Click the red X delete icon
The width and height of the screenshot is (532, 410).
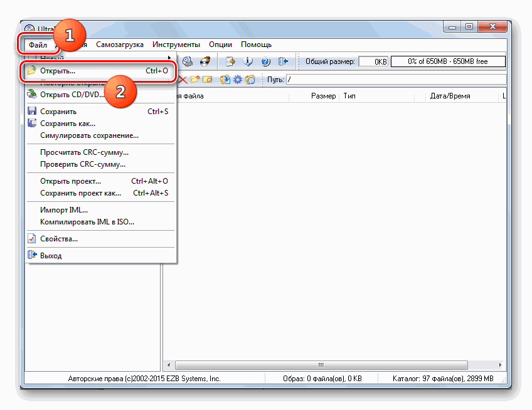click(183, 80)
